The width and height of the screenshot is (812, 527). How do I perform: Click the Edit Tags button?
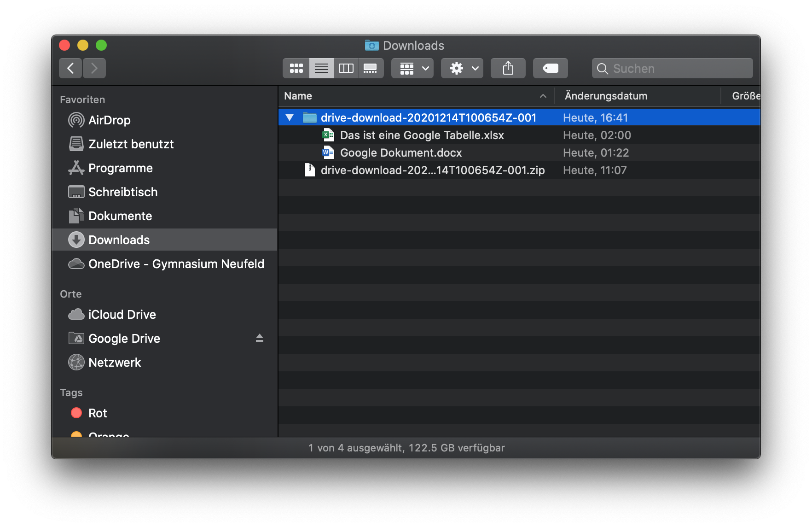pyautogui.click(x=550, y=68)
